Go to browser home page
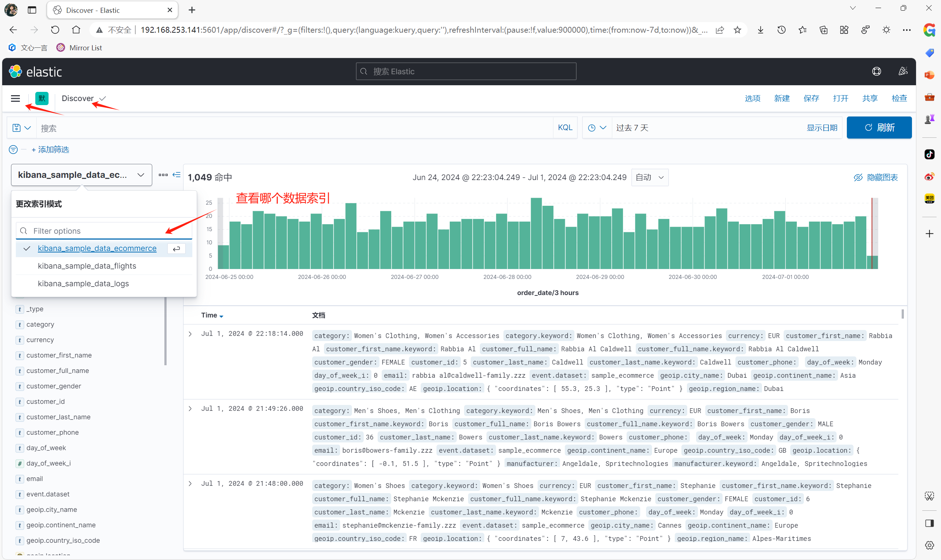 (x=76, y=30)
